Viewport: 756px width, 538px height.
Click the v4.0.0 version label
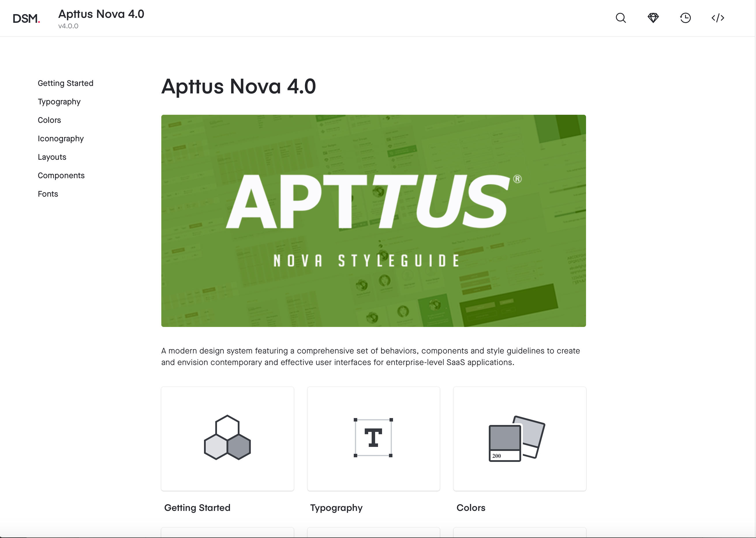pyautogui.click(x=68, y=26)
